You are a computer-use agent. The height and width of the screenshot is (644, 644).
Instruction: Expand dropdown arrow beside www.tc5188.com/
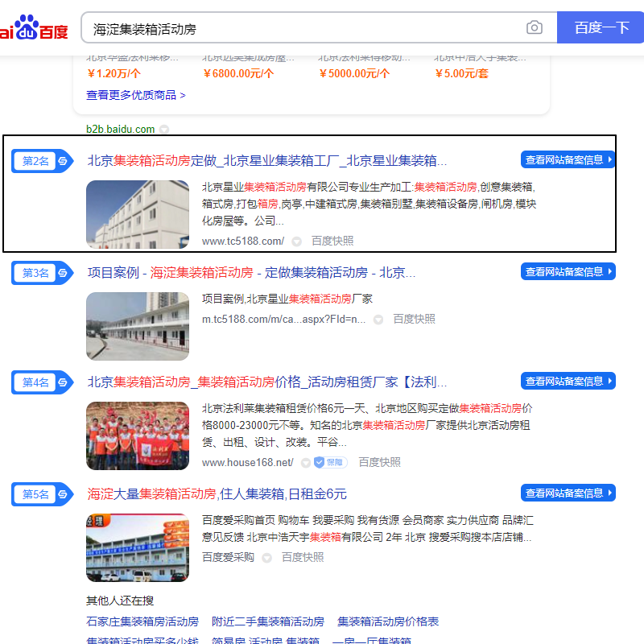296,242
